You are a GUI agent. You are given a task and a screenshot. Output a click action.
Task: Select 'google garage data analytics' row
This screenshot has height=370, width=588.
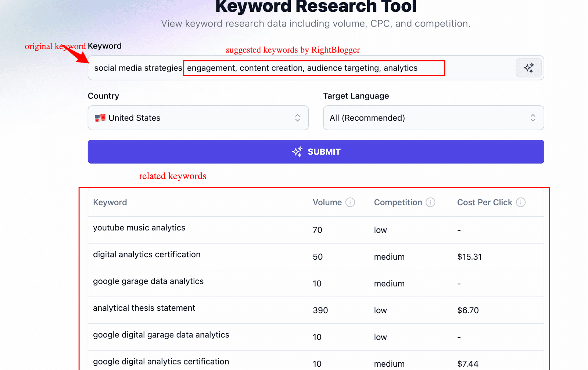tap(148, 281)
